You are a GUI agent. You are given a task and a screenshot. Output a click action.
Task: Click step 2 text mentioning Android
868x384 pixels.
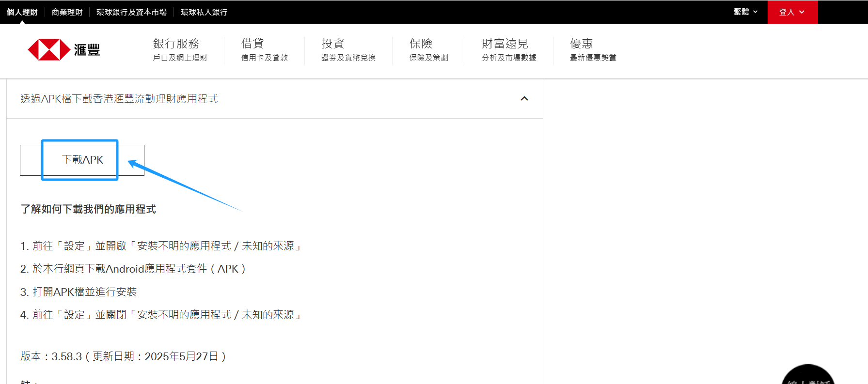click(133, 269)
